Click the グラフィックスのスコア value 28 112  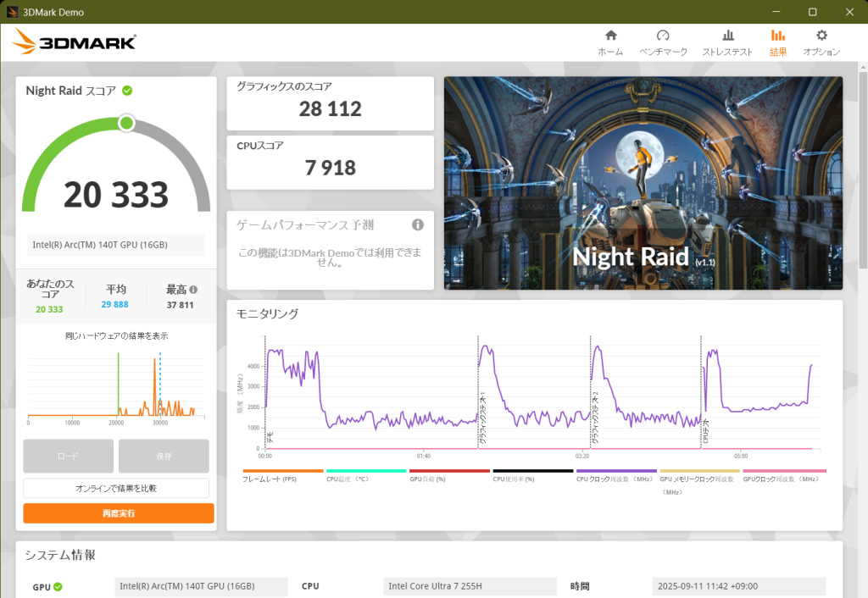[331, 109]
